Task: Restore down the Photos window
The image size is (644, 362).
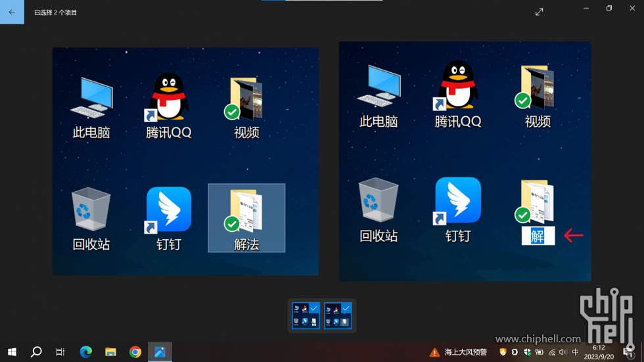Action: pos(609,8)
